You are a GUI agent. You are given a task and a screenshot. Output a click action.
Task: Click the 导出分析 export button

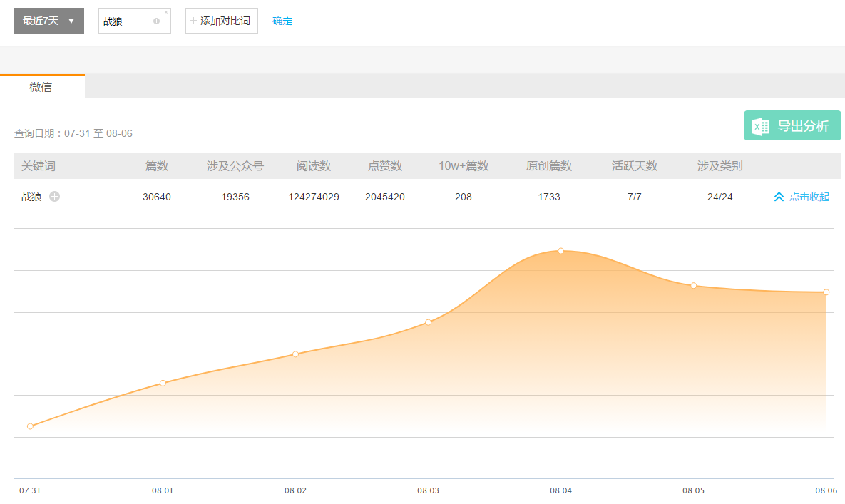(792, 126)
